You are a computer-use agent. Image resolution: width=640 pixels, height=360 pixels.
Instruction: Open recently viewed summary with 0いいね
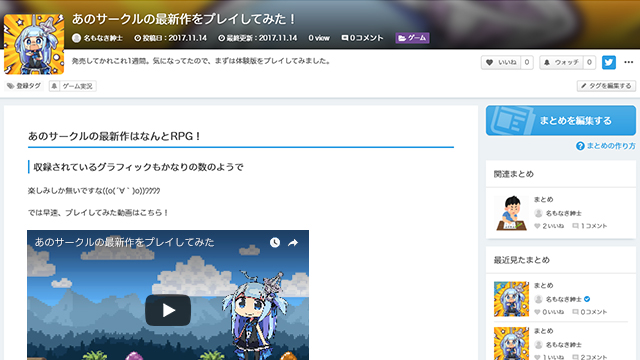(x=511, y=299)
